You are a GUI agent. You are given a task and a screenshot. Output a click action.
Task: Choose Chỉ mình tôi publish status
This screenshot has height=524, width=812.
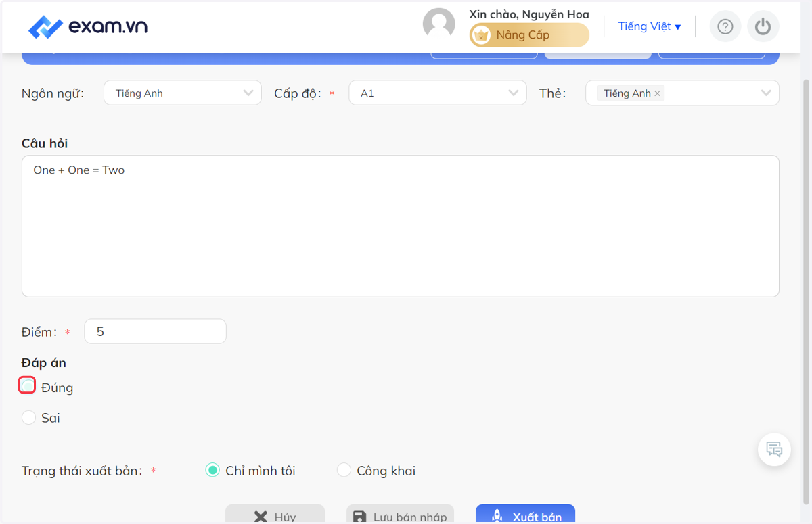tap(212, 471)
